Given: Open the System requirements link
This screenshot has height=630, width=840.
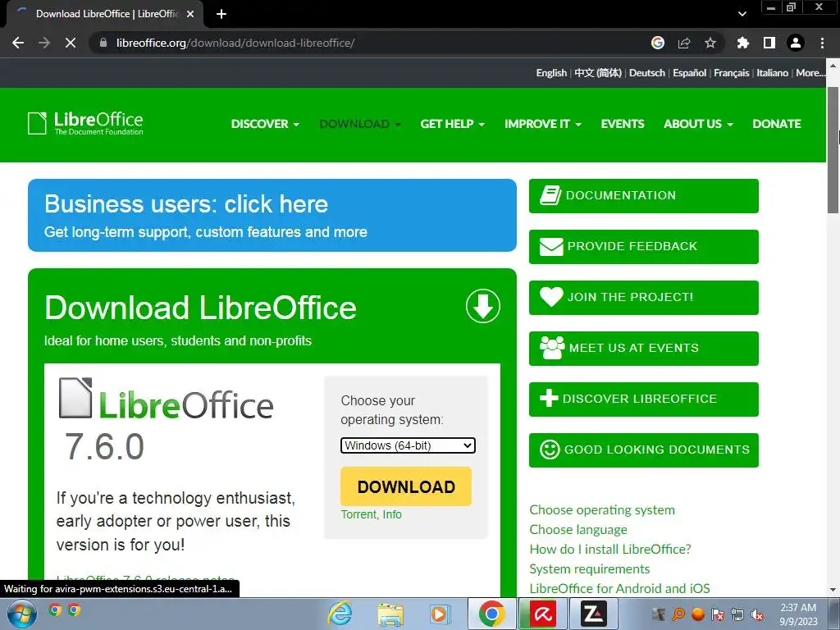Looking at the screenshot, I should [x=589, y=569].
